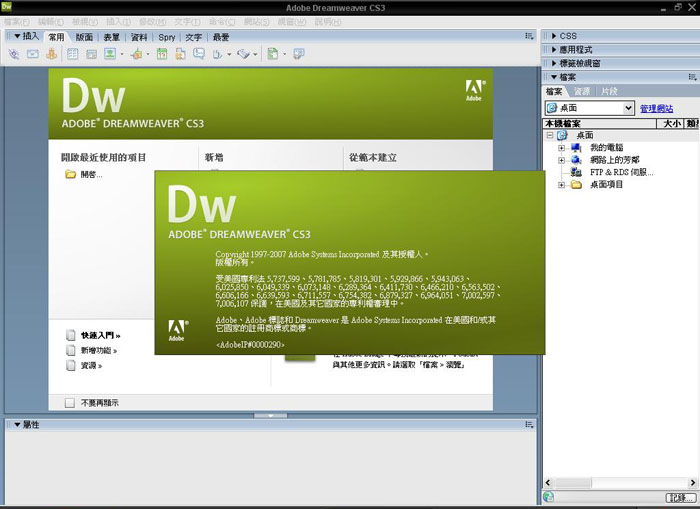The image size is (700, 509).
Task: Click the Email Link envelope icon
Action: [33, 54]
